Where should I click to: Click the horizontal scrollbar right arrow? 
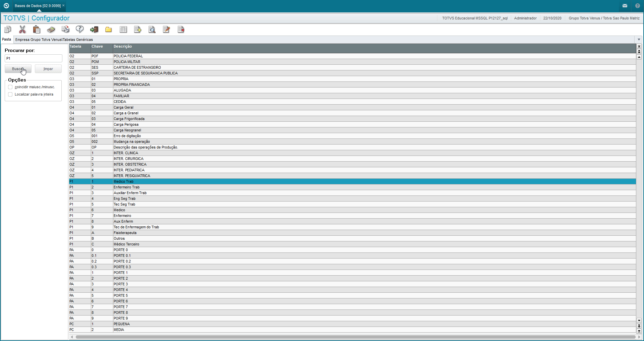639,337
